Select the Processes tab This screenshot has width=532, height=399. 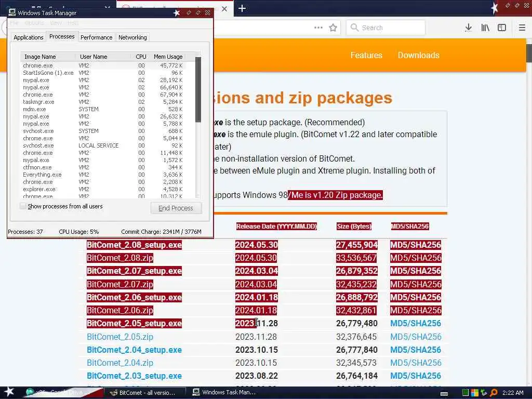[62, 36]
